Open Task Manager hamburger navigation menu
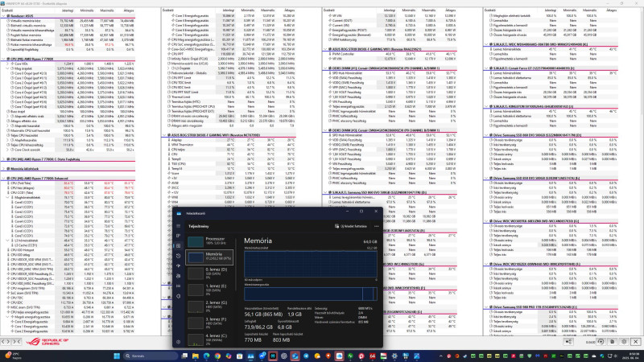Viewport: 644px width, 362px height. (178, 226)
